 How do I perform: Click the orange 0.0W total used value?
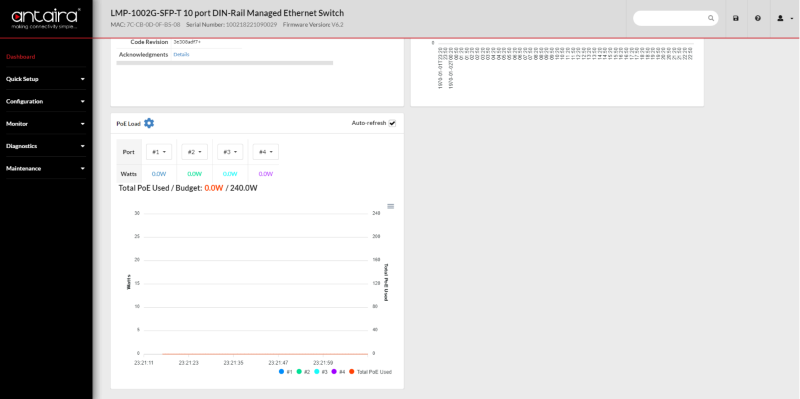[214, 188]
